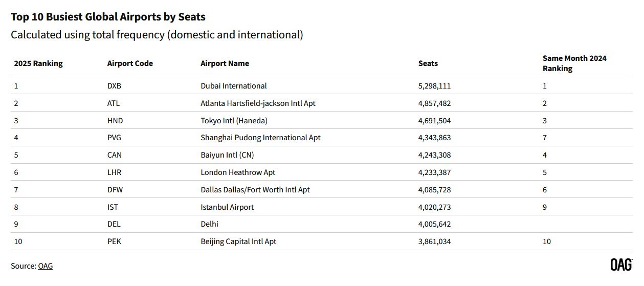
Task: Select the ATL airport code cell
Action: tap(114, 103)
